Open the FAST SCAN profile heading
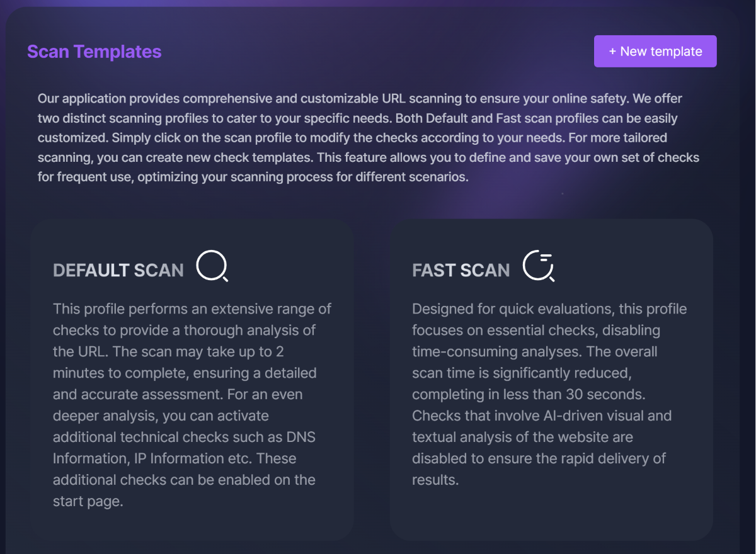This screenshot has height=554, width=756. click(461, 271)
